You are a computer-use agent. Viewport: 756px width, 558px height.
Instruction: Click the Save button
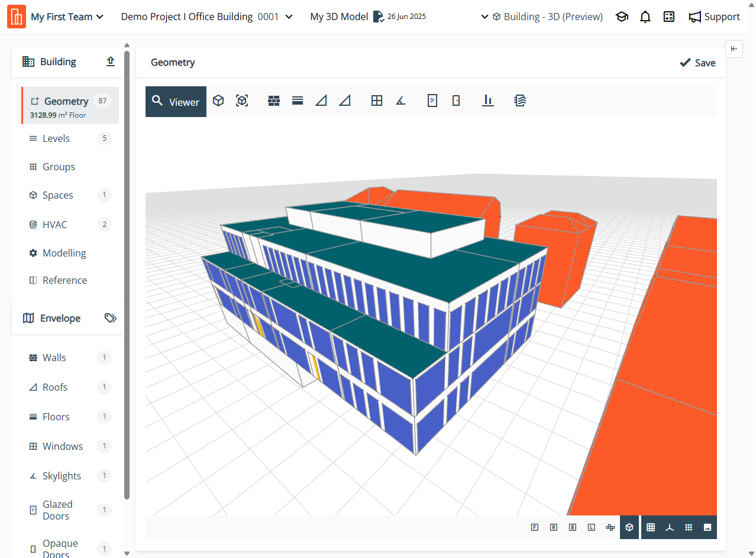[x=697, y=63]
